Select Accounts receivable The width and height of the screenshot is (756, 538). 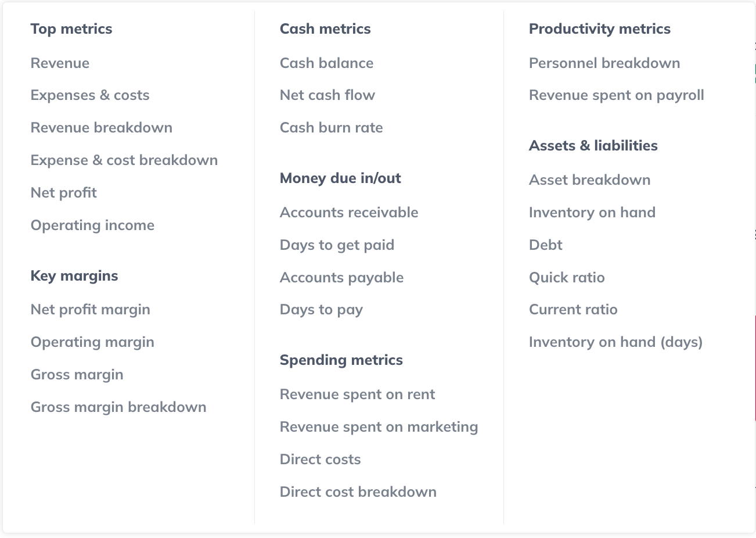[x=349, y=213]
